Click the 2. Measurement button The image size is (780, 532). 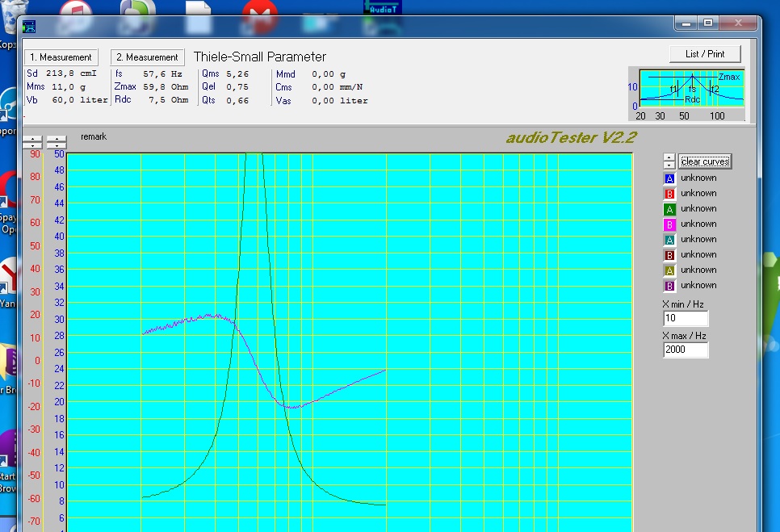pyautogui.click(x=147, y=57)
